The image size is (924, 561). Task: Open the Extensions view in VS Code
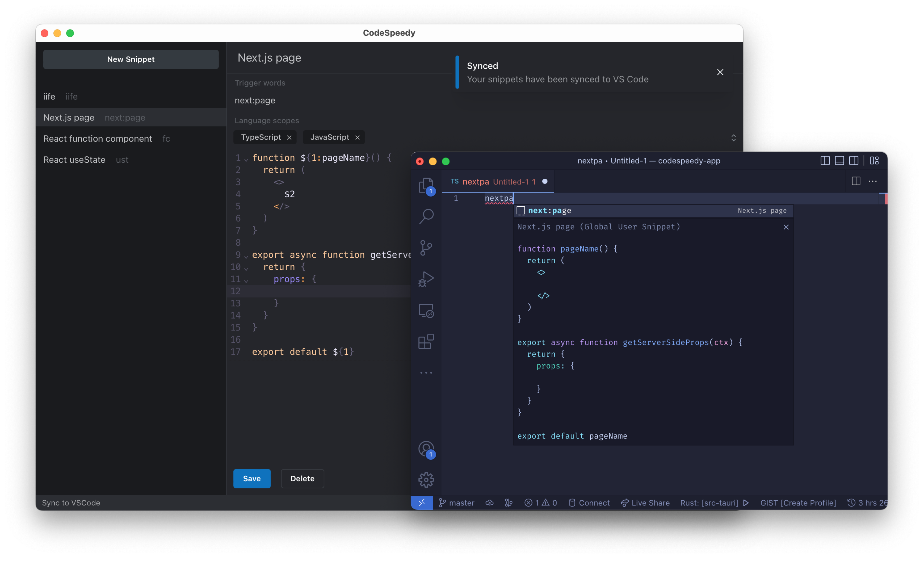coord(426,342)
